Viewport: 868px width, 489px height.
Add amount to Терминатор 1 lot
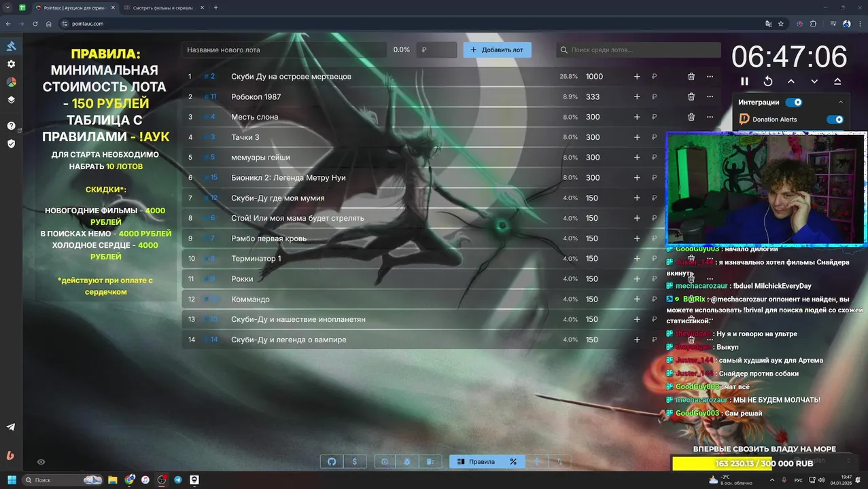(637, 259)
